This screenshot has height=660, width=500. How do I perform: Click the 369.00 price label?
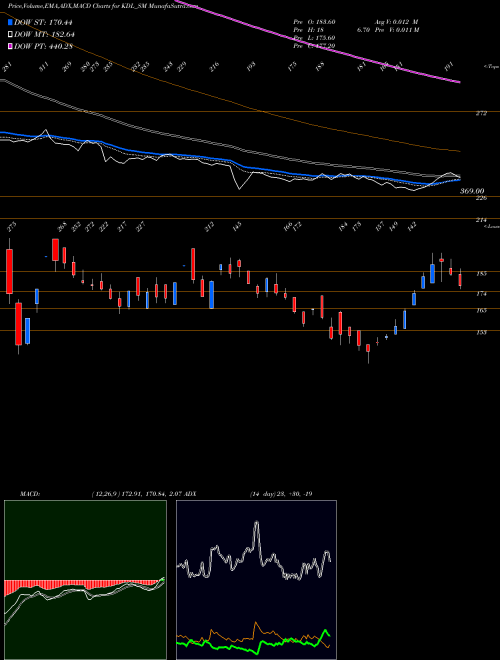click(471, 191)
